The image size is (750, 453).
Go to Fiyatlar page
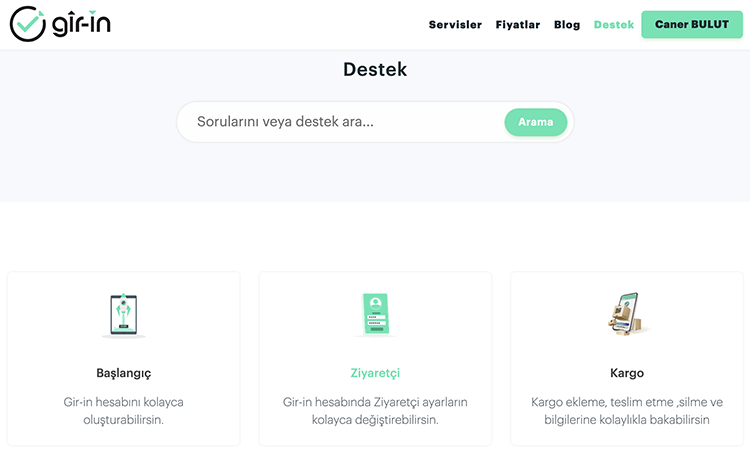tap(518, 24)
